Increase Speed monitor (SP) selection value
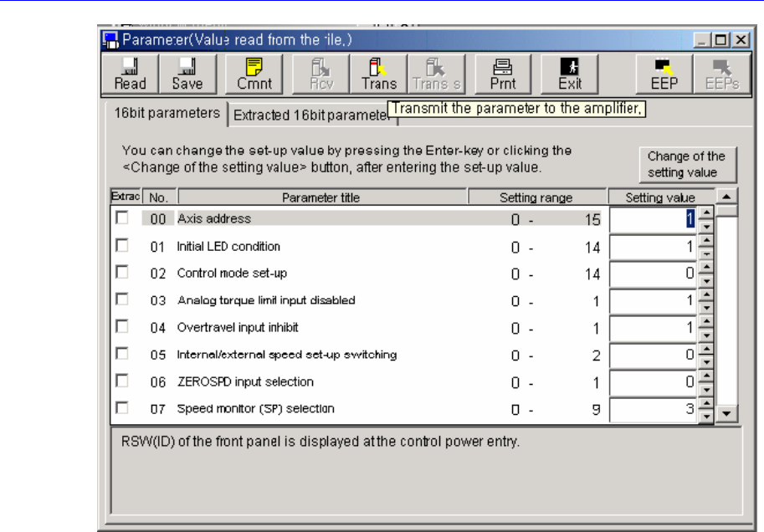 705,403
